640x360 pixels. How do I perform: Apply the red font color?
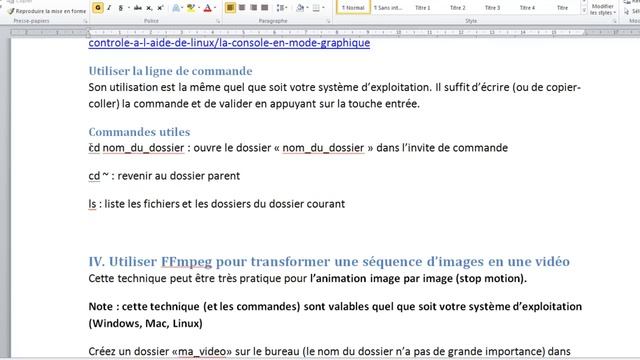pyautogui.click(x=207, y=8)
